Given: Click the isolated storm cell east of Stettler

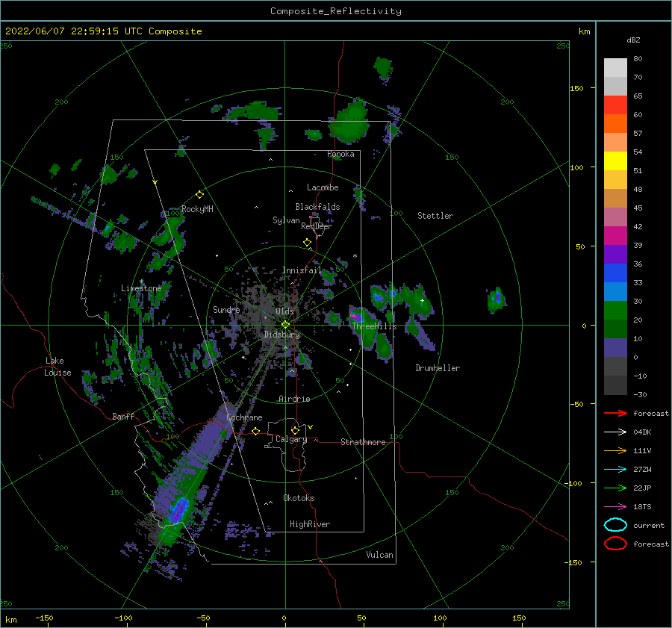Looking at the screenshot, I should [497, 299].
